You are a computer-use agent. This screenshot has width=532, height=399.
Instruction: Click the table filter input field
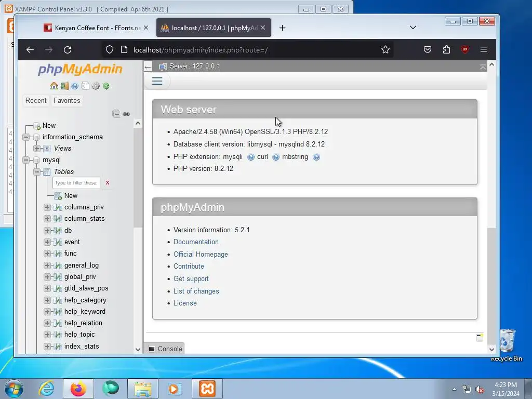coord(76,182)
